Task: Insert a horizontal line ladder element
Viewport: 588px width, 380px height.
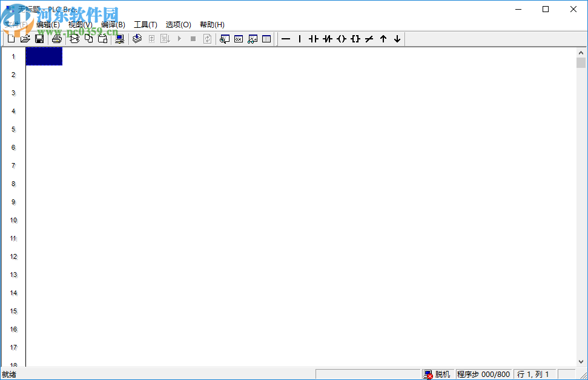Action: (286, 39)
